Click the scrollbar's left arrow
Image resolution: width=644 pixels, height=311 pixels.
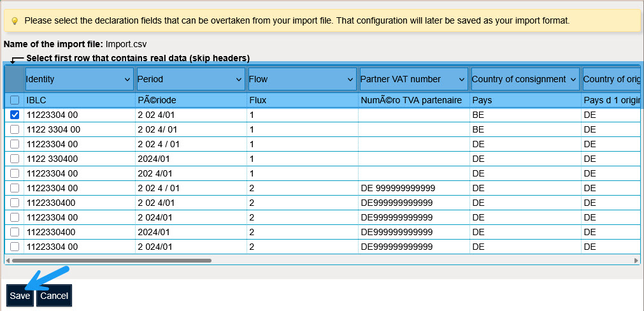point(8,261)
